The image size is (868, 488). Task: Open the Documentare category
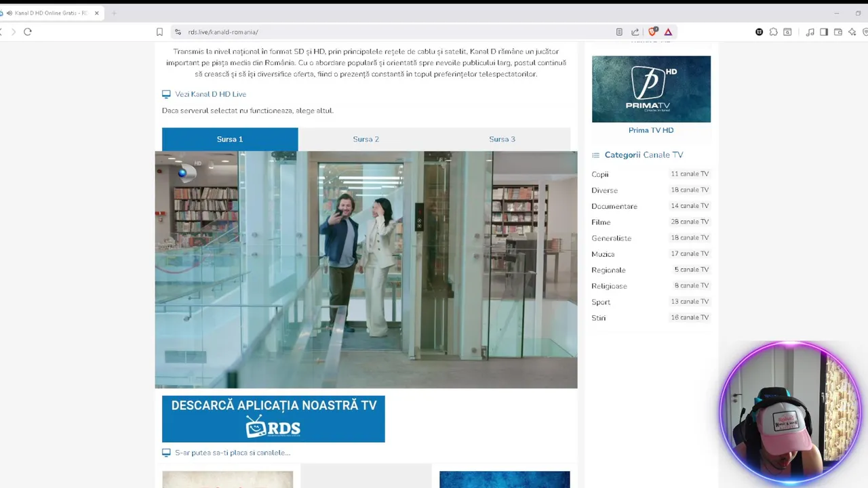pyautogui.click(x=614, y=206)
